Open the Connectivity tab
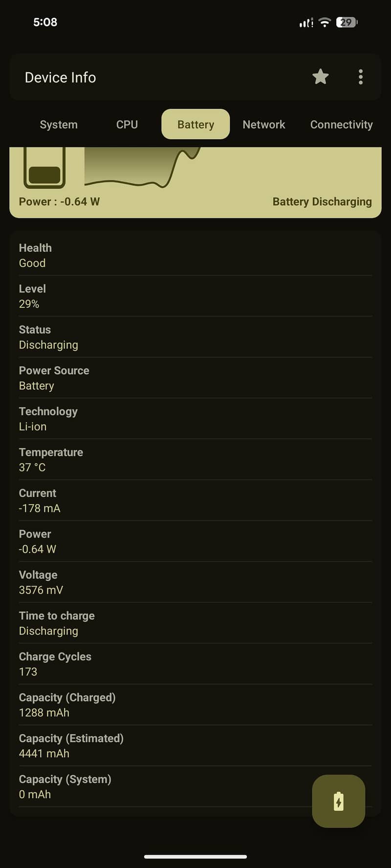The image size is (391, 868). click(341, 125)
